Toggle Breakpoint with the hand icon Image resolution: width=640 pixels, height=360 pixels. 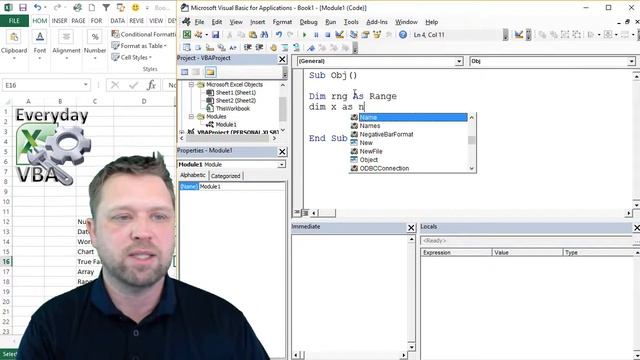click(273, 48)
